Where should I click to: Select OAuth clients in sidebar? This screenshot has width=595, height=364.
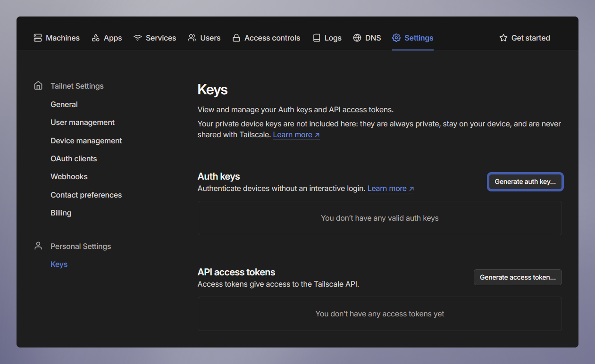pyautogui.click(x=74, y=158)
